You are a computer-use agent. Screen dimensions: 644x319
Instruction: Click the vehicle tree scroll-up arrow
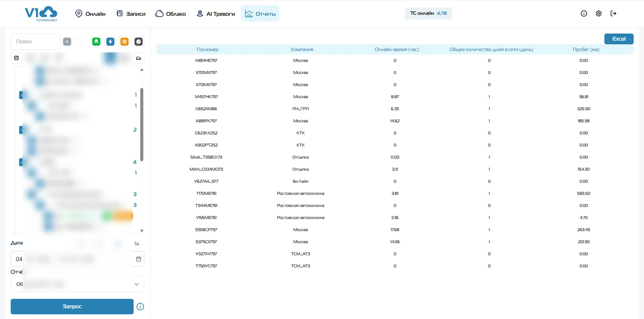point(142,70)
